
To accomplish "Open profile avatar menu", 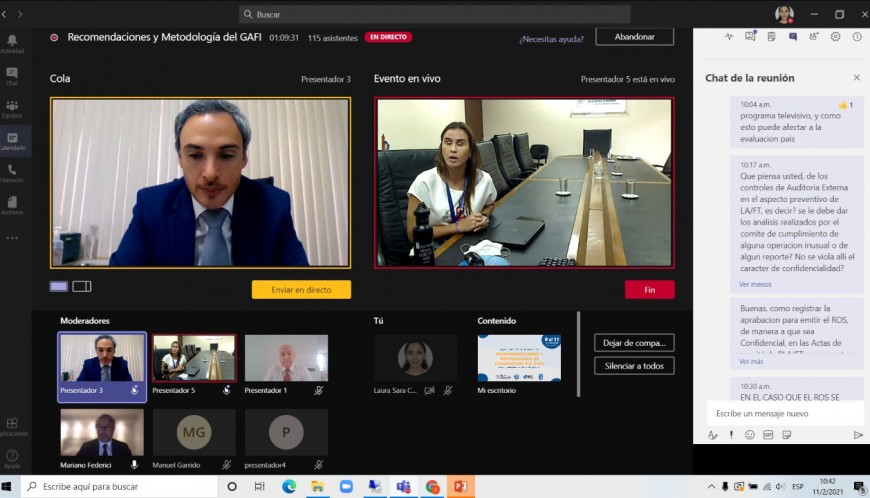I will click(x=784, y=14).
